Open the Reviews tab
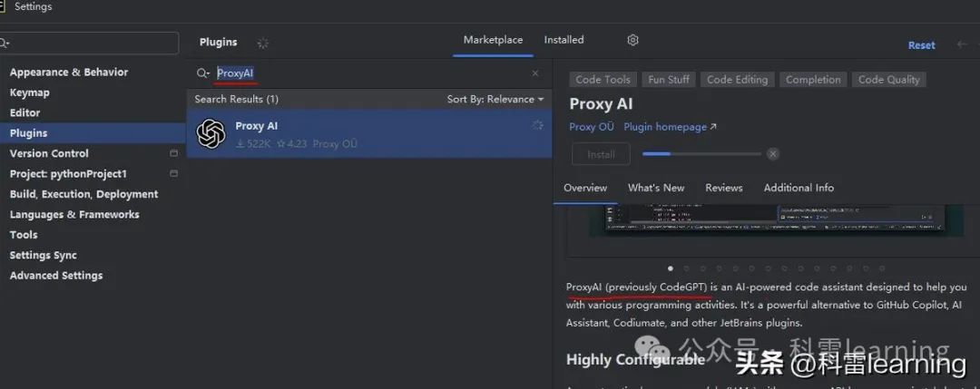Screen dimensions: 980x389 (x=724, y=188)
